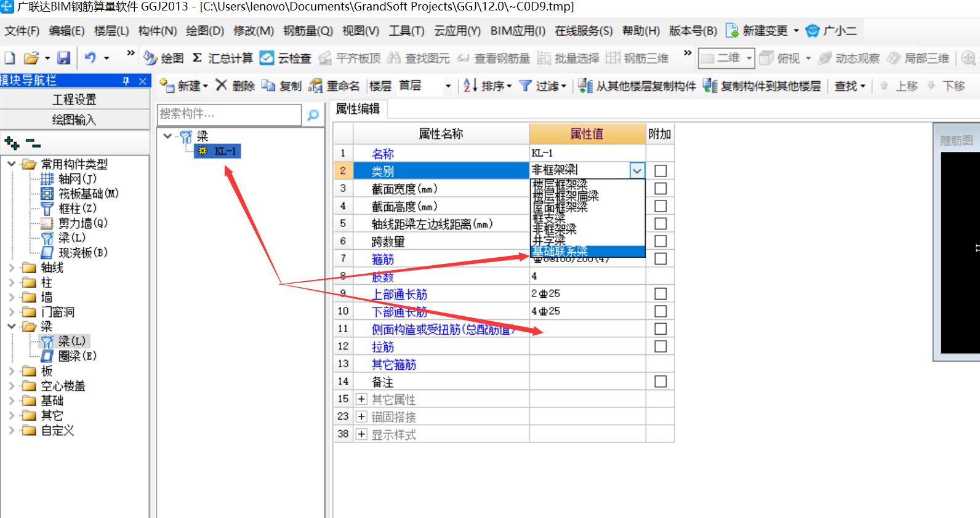Viewport: 980px width, 518px height.
Task: Toggle 附加 checkbox for 轴线距梁左边线距离 row
Action: pyautogui.click(x=661, y=223)
